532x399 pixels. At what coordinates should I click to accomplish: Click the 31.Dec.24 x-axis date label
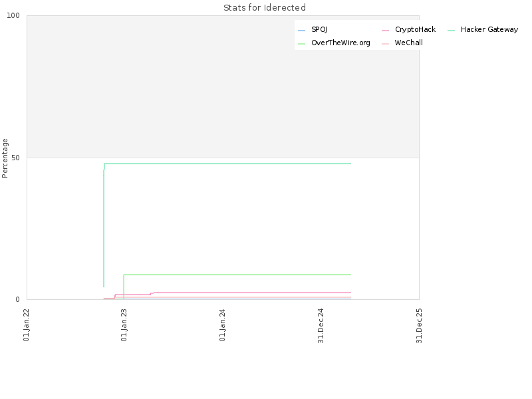pyautogui.click(x=321, y=326)
